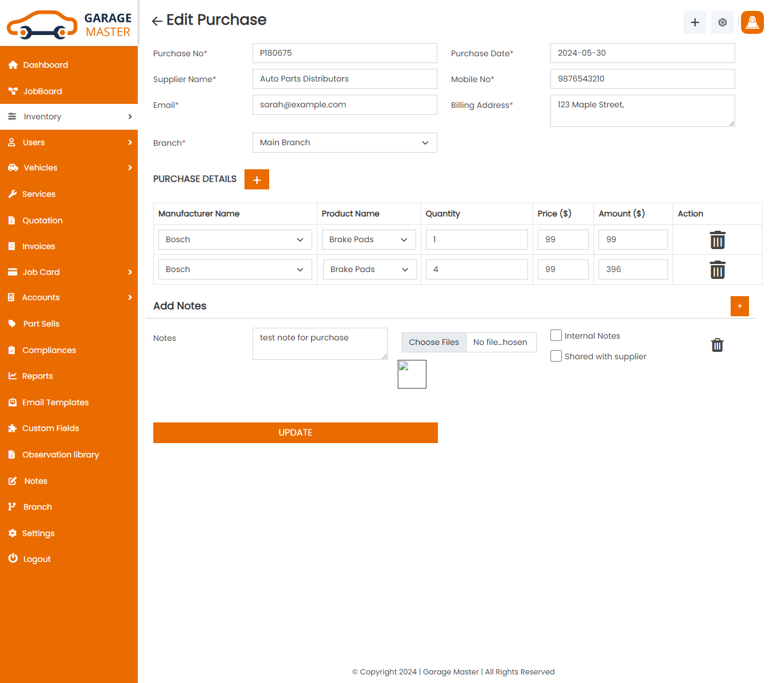Add another note with orange plus button
The height and width of the screenshot is (683, 784).
[x=739, y=306]
